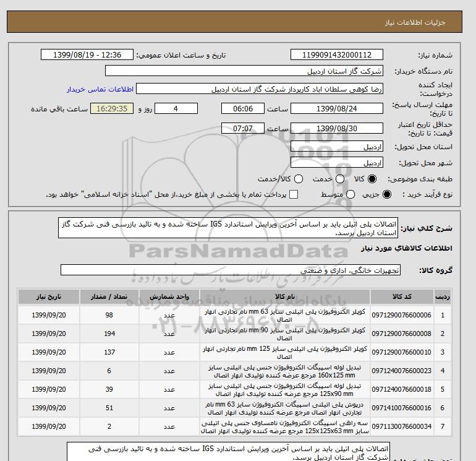The image size is (476, 461).
Task: Open buyer contact info link اطلاعات تماس خریدار
Action: point(100,89)
